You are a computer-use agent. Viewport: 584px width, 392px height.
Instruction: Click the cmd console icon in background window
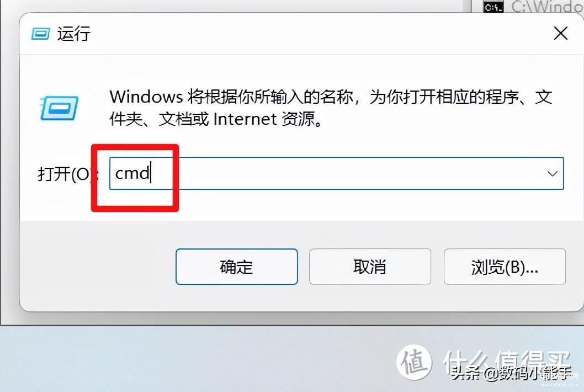(493, 7)
